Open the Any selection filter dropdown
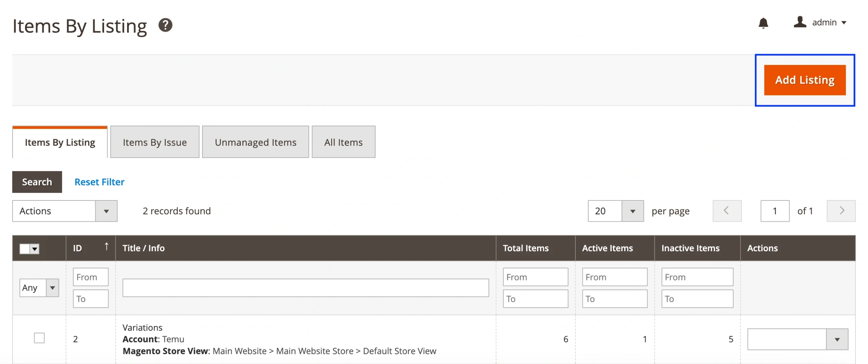This screenshot has width=868, height=364. [x=39, y=287]
